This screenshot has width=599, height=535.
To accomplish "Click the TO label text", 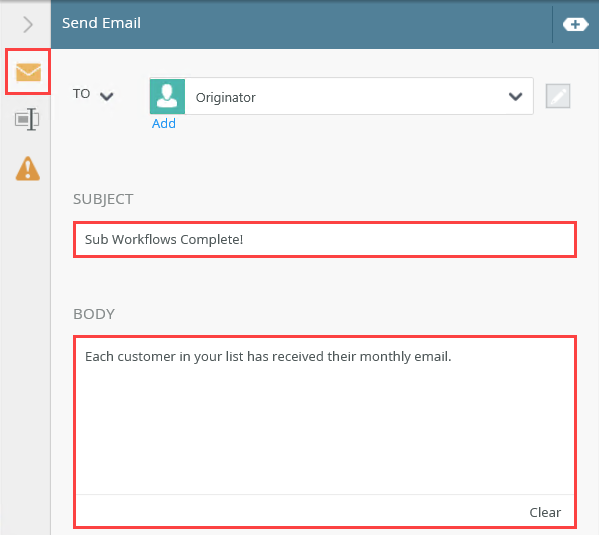I will click(x=81, y=94).
